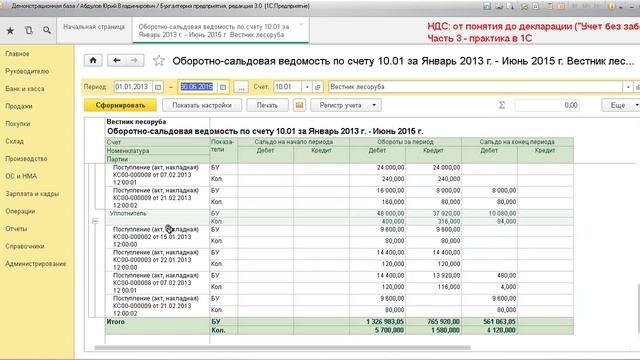The image size is (640, 360).
Task: Click Обороты за период column header
Action: click(x=405, y=142)
